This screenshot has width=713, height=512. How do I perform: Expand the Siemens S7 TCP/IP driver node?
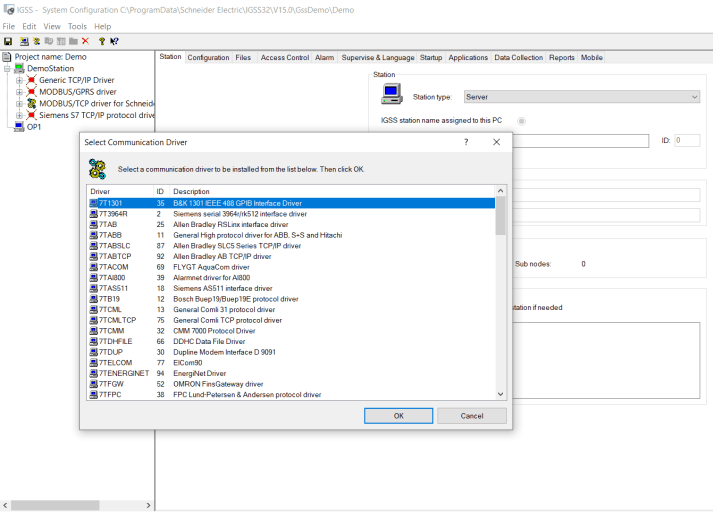click(x=19, y=115)
